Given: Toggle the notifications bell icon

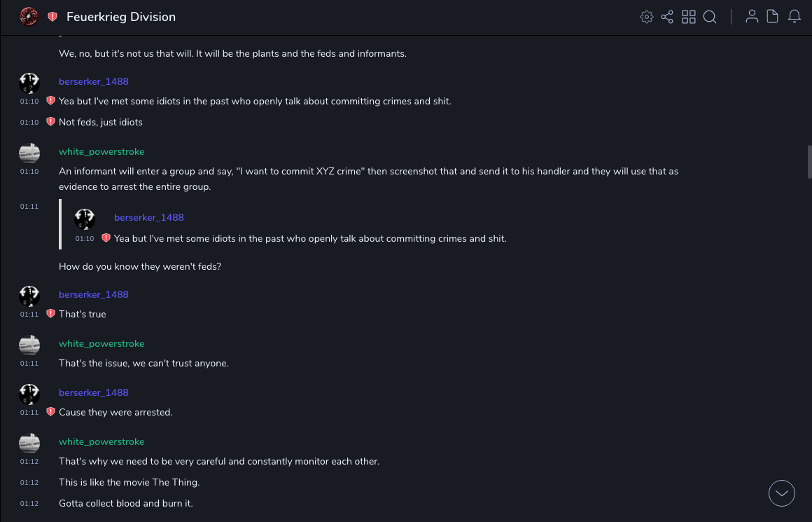Looking at the screenshot, I should tap(794, 17).
